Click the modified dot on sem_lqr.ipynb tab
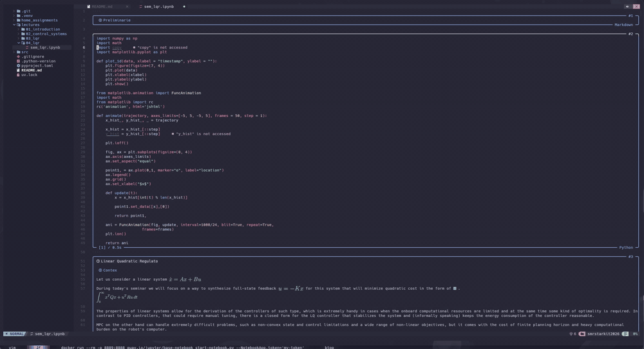644x349 pixels. (x=184, y=6)
